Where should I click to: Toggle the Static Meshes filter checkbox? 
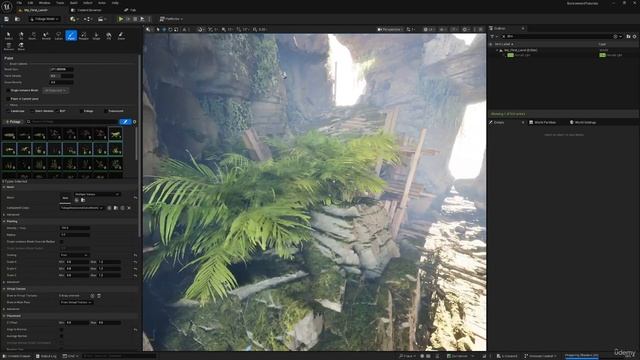click(32, 111)
